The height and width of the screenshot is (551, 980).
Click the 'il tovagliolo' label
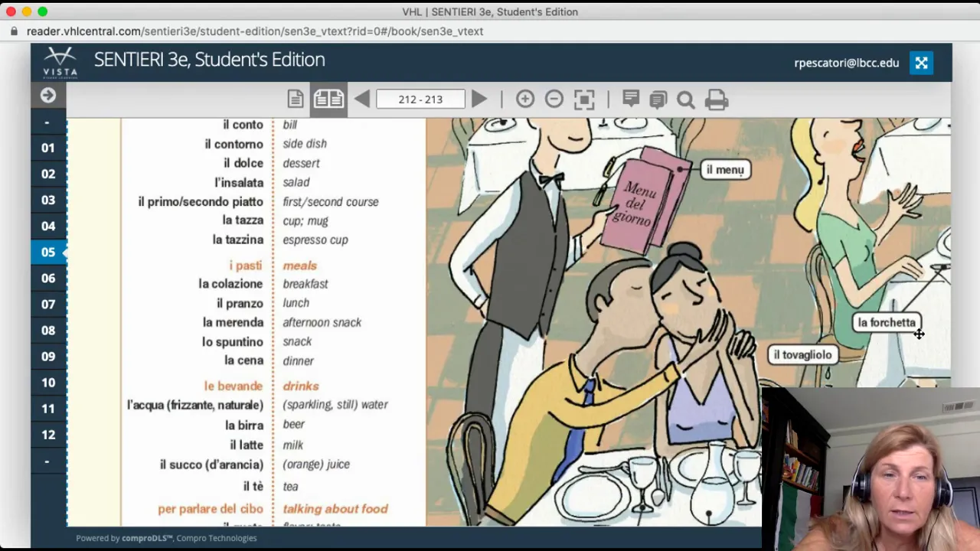coord(802,354)
